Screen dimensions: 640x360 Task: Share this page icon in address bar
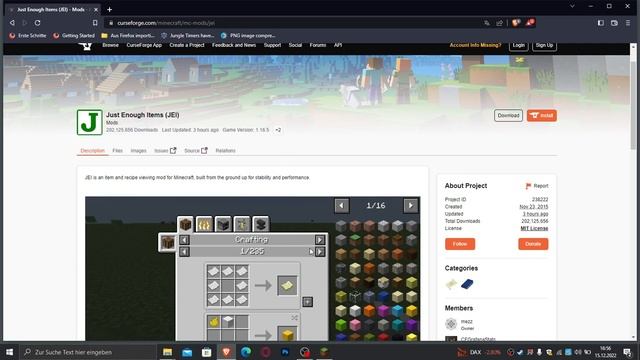(499, 23)
